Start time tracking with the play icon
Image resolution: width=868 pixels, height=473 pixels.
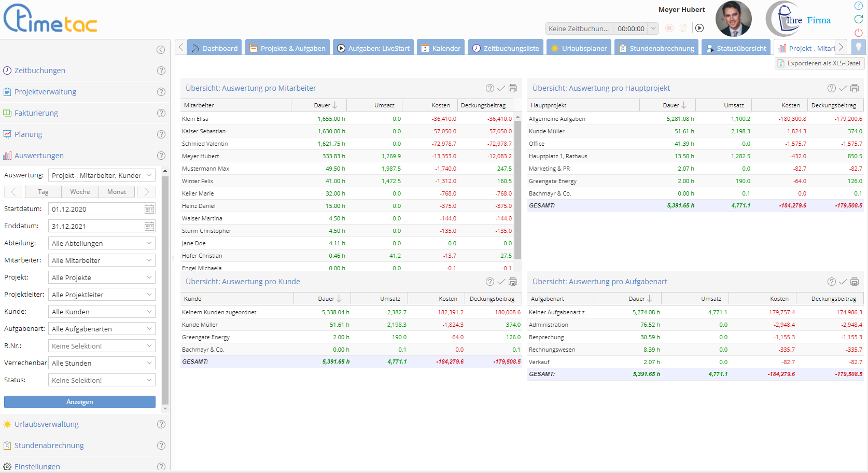pos(699,29)
